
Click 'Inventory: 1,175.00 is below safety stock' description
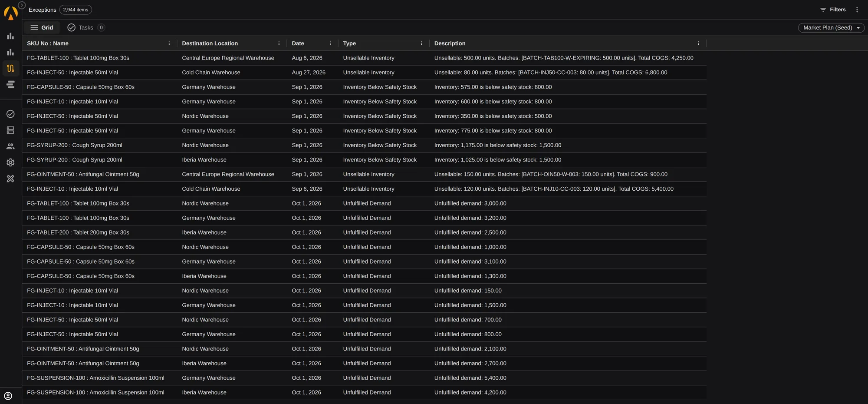pyautogui.click(x=498, y=145)
